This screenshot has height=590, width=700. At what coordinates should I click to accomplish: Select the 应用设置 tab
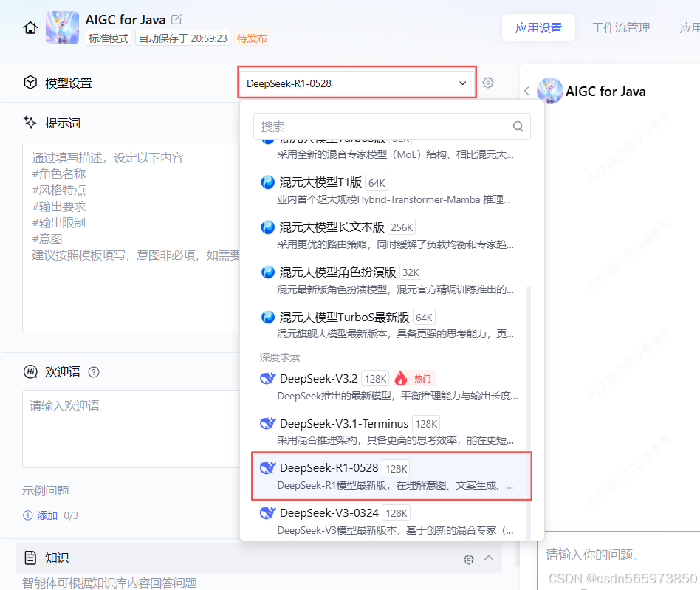coord(538,27)
